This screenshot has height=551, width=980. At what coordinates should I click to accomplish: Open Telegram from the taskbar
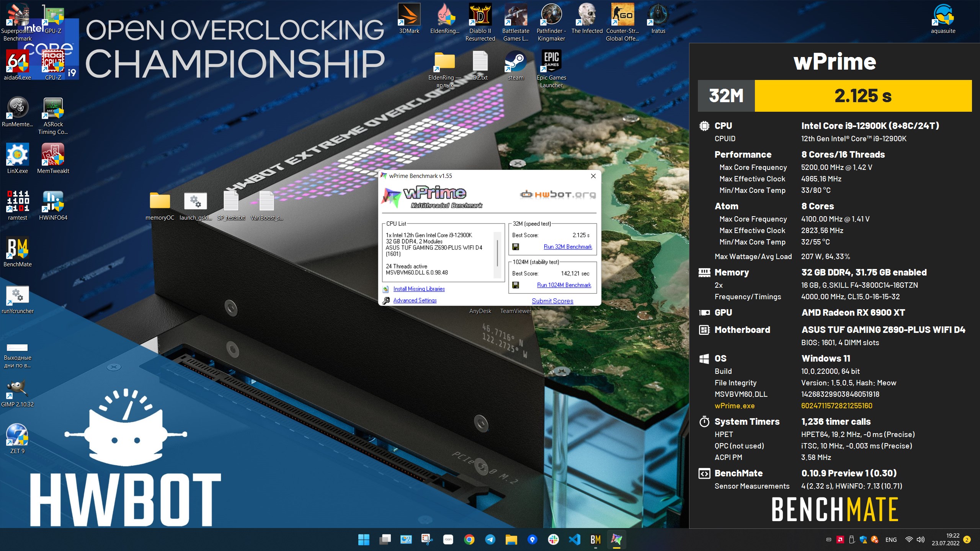pyautogui.click(x=490, y=540)
